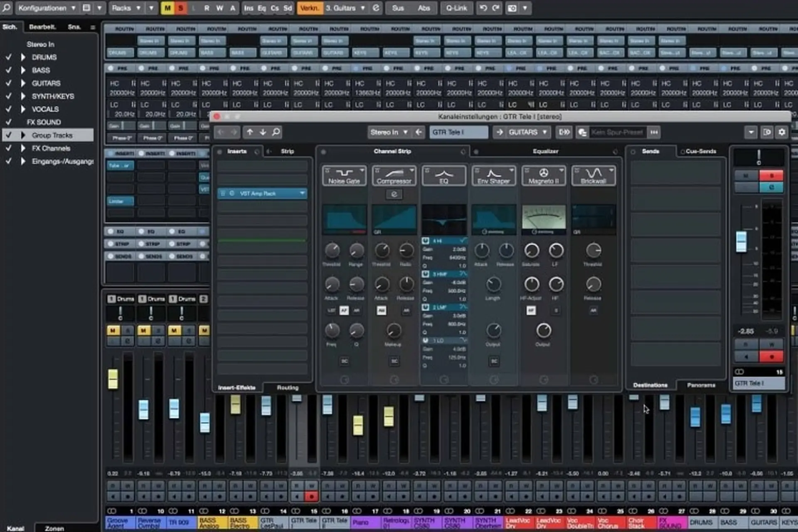Toggle Solo in the top toolbar

coord(180,8)
